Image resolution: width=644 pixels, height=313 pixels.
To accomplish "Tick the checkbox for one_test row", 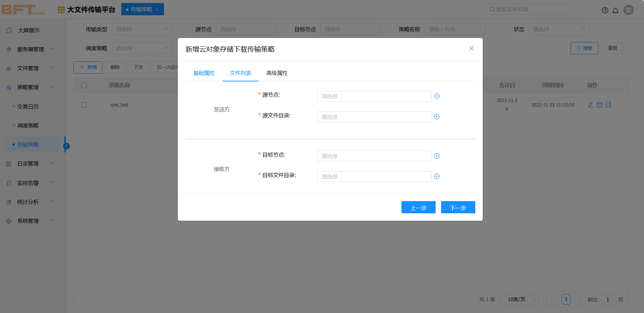I will pyautogui.click(x=84, y=105).
